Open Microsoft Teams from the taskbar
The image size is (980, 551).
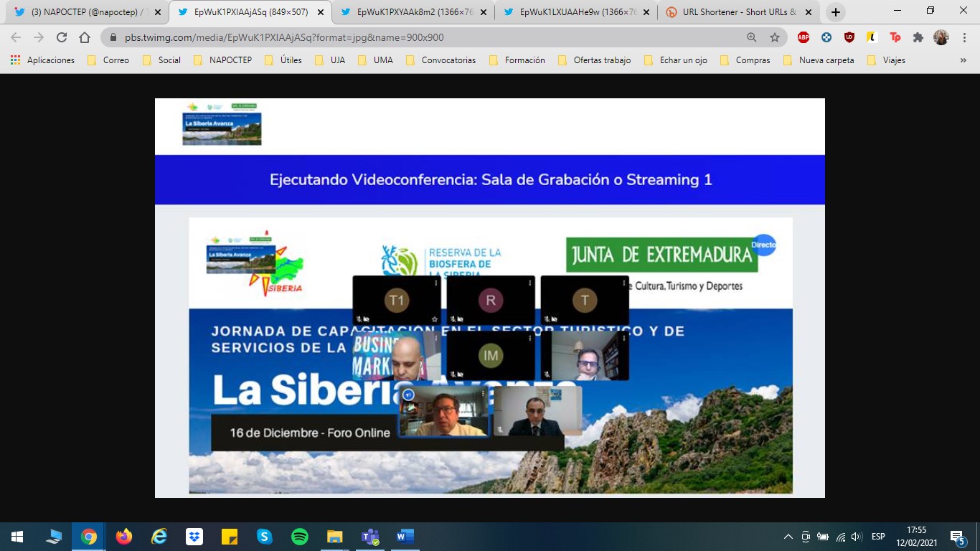(x=368, y=536)
